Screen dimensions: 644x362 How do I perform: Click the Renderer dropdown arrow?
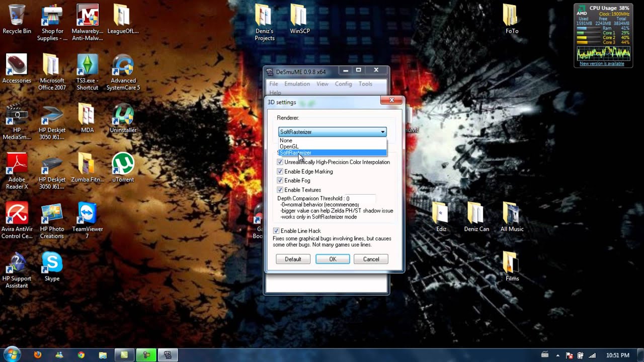382,132
